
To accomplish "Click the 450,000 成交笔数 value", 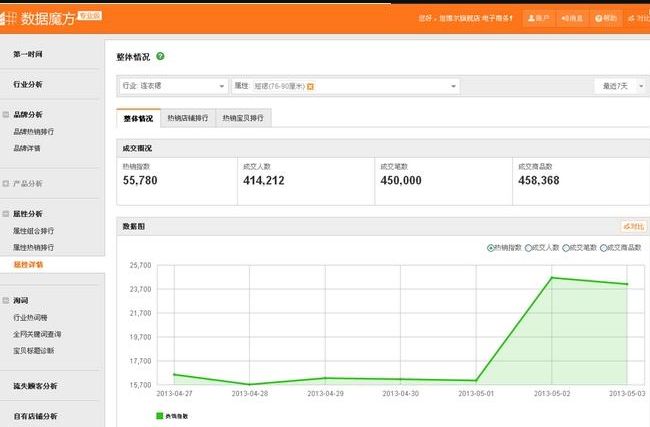I will pos(401,180).
